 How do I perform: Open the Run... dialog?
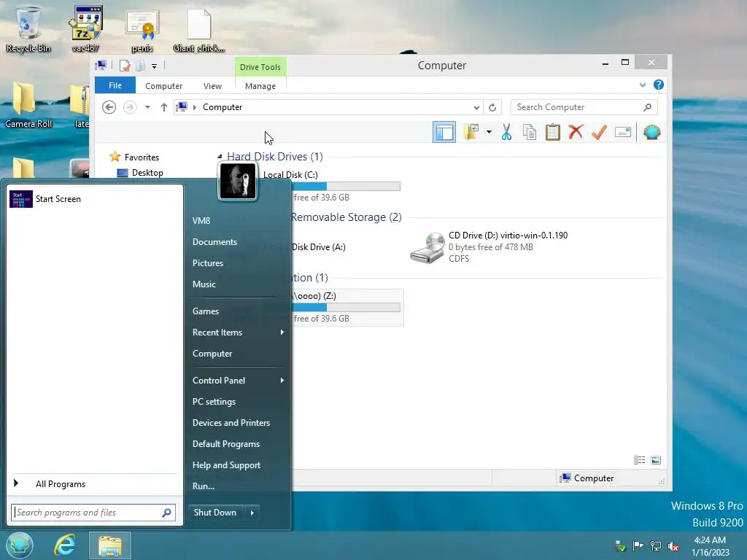[x=204, y=486]
